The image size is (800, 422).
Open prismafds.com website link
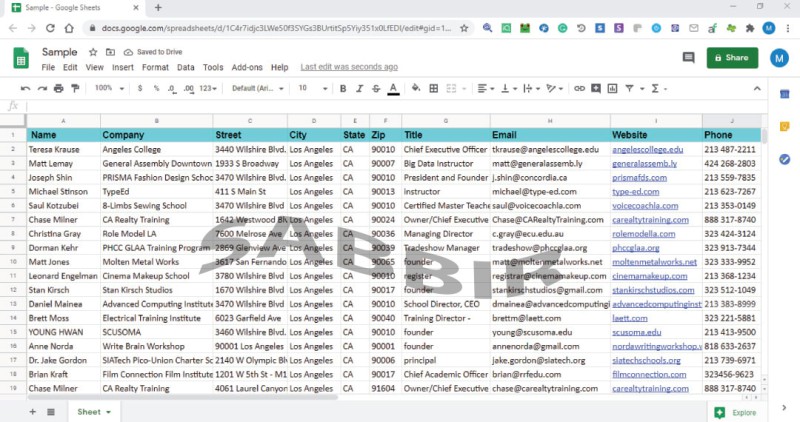pyautogui.click(x=639, y=178)
